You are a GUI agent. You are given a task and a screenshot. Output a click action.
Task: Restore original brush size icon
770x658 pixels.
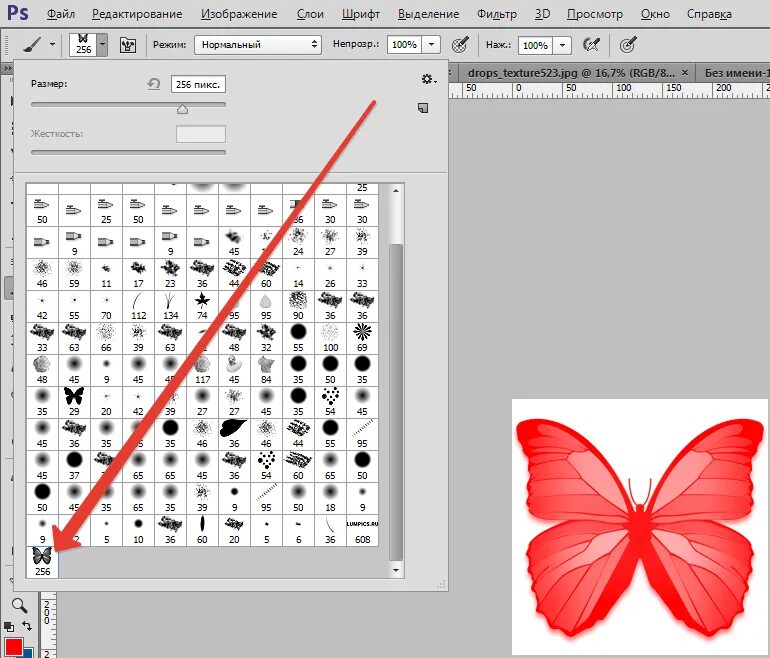coord(154,84)
